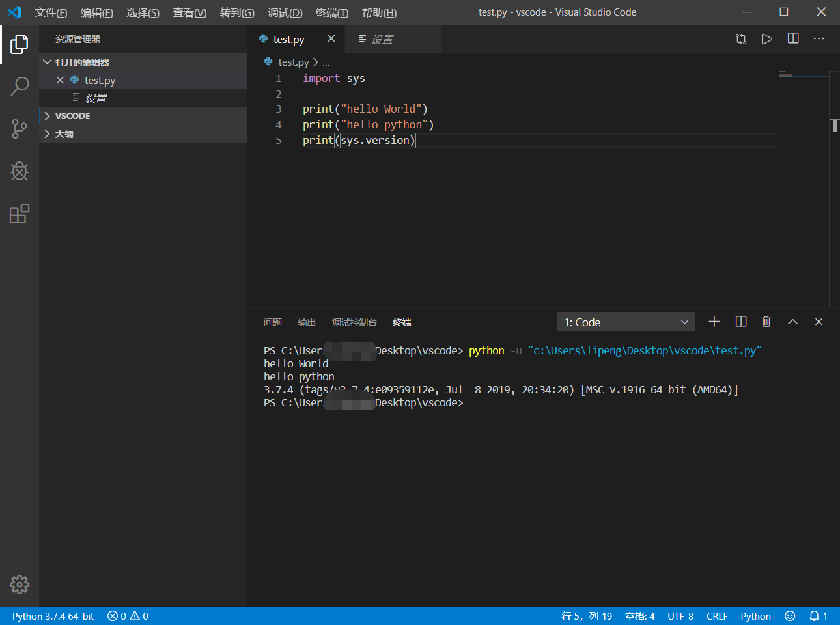This screenshot has height=625, width=840.
Task: Split the editor to the right
Action: click(x=792, y=39)
